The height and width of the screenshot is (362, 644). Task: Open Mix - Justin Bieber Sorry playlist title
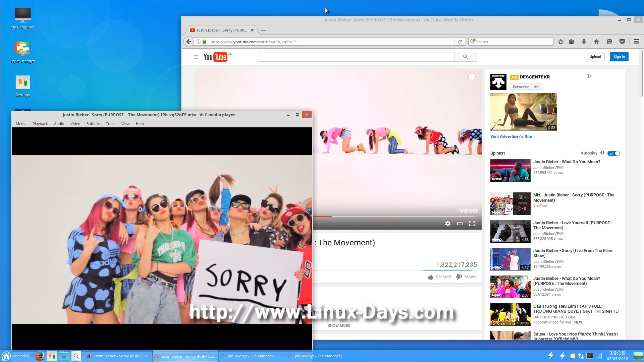tap(574, 197)
